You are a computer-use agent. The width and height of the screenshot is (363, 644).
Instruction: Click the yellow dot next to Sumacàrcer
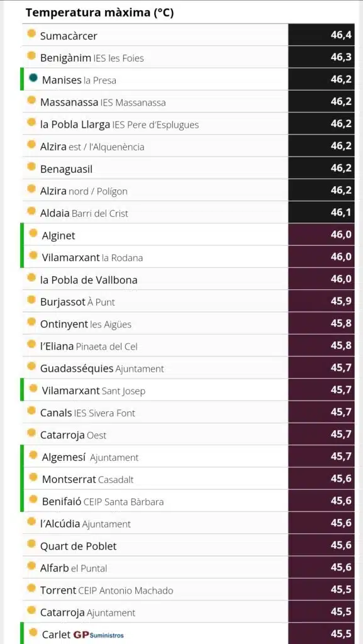point(31,33)
